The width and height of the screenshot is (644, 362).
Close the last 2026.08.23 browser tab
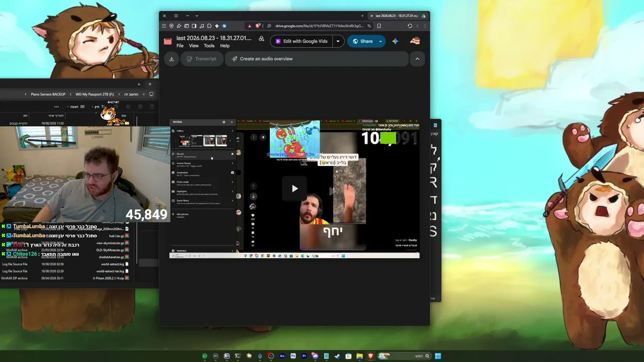click(371, 16)
